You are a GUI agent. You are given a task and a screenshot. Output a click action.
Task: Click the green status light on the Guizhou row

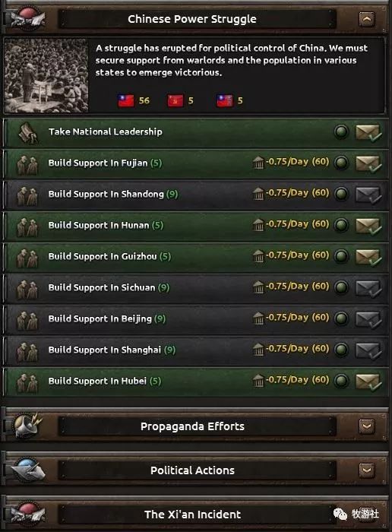pyautogui.click(x=341, y=256)
